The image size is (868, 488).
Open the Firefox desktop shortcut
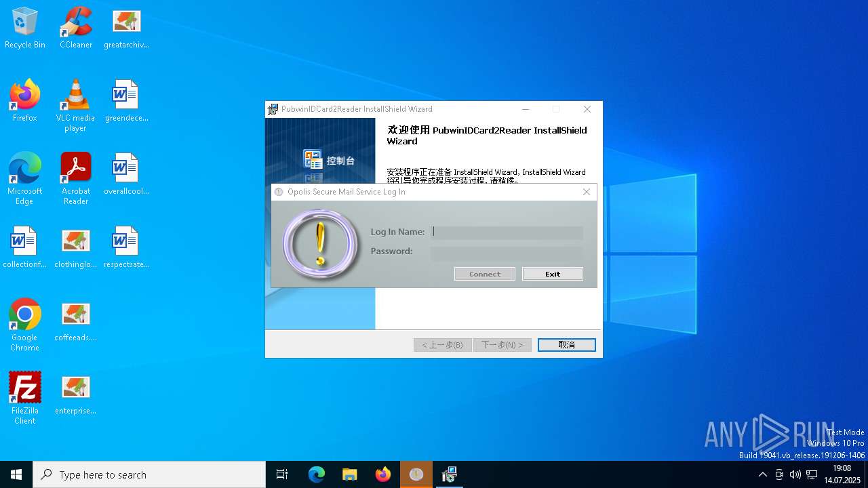click(x=24, y=101)
